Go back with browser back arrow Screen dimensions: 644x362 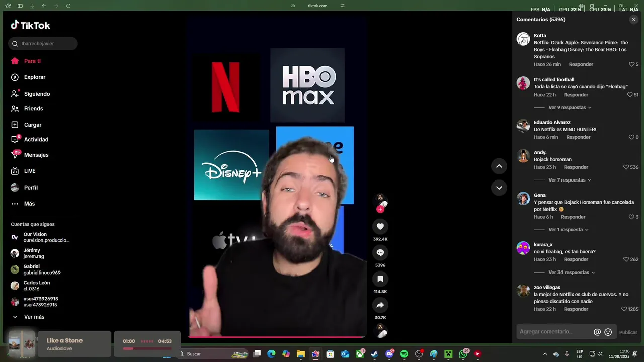[44, 6]
